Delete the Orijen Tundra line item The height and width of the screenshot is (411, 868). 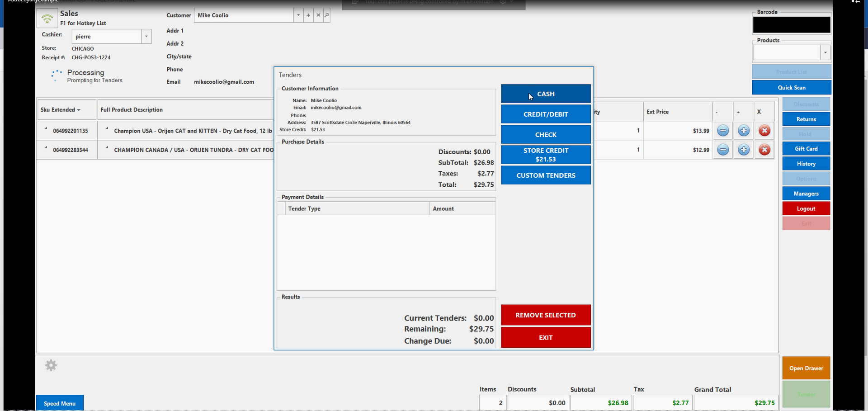(x=764, y=150)
